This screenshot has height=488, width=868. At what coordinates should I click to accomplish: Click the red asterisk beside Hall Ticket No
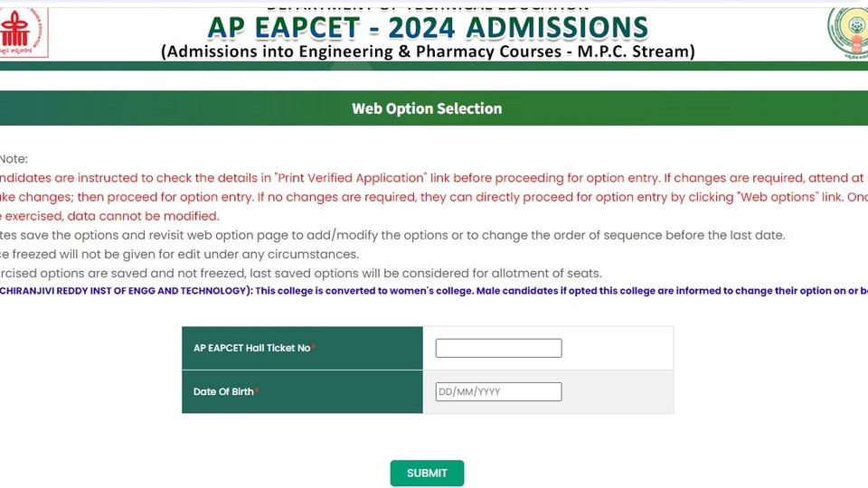(314, 346)
